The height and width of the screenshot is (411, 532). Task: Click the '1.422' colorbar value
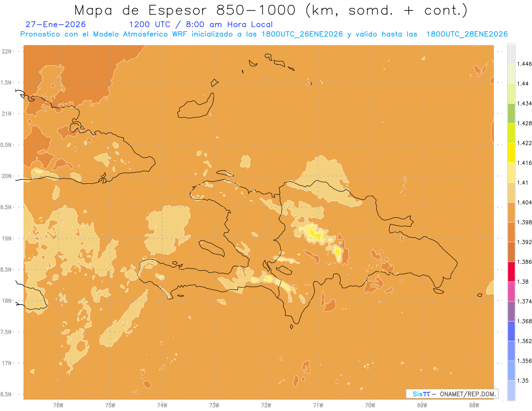[524, 143]
